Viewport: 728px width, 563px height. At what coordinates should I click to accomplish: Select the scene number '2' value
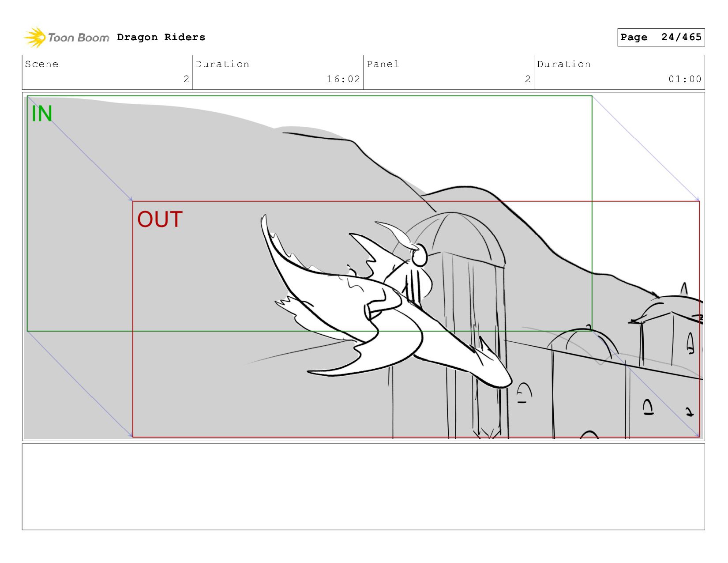[x=186, y=79]
